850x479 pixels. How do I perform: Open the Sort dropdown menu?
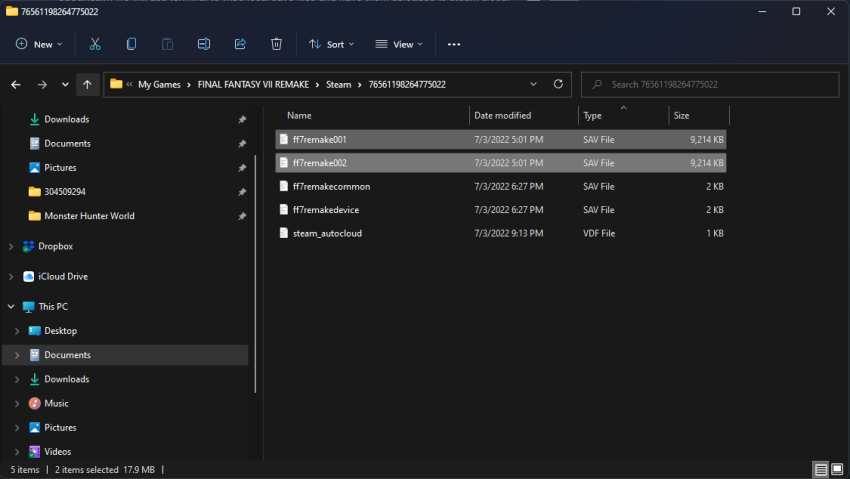click(332, 44)
